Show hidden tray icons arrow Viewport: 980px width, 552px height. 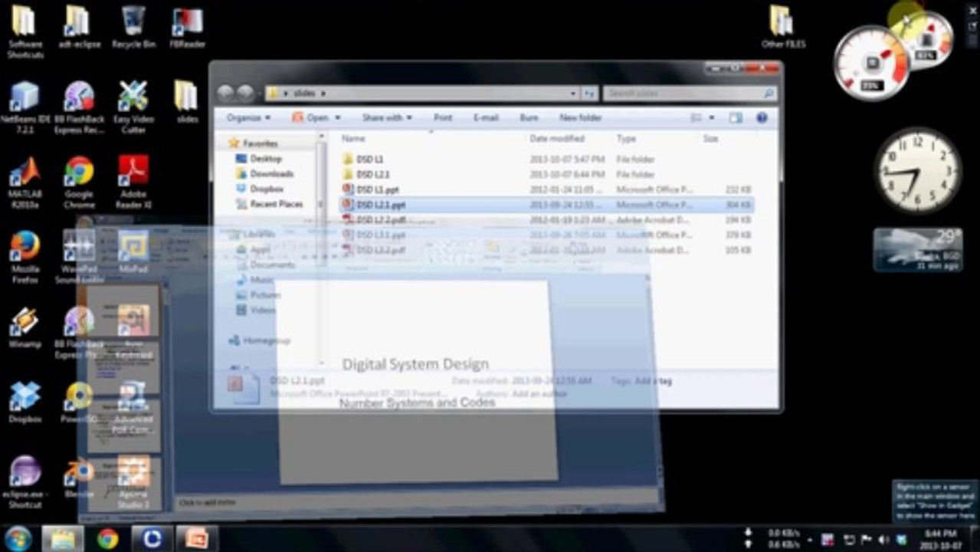click(810, 540)
